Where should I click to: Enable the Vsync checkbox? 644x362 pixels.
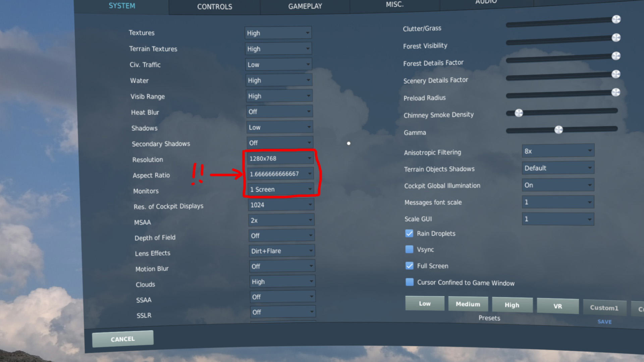[x=409, y=249]
